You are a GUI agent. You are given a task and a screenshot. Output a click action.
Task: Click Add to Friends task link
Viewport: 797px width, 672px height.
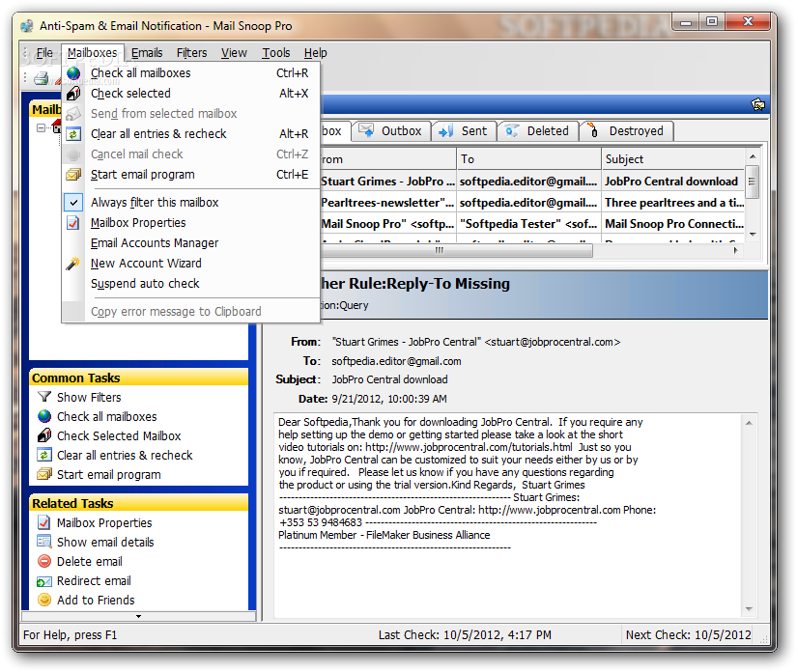click(96, 600)
